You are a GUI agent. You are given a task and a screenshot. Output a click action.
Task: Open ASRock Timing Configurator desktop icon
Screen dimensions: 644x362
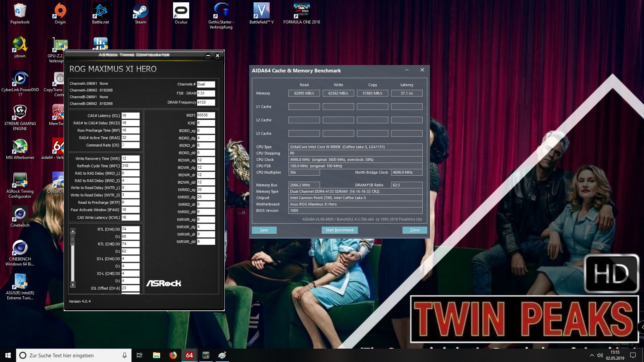pyautogui.click(x=20, y=185)
